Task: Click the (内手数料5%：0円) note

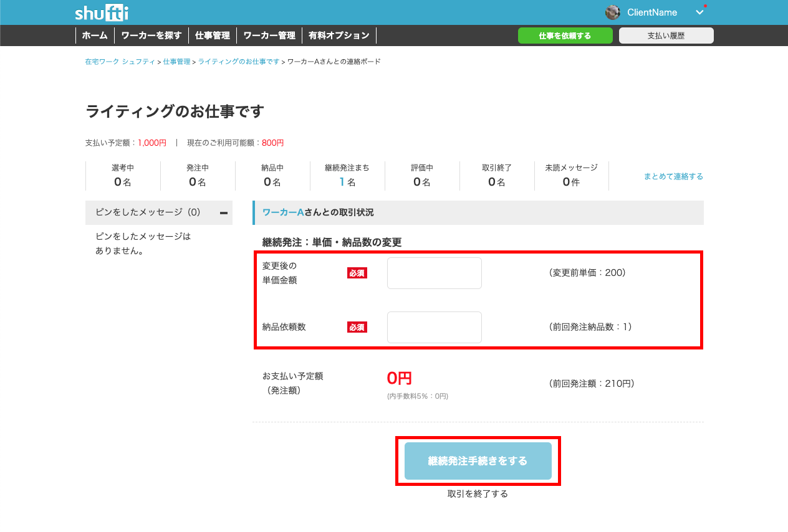Action: click(x=418, y=396)
